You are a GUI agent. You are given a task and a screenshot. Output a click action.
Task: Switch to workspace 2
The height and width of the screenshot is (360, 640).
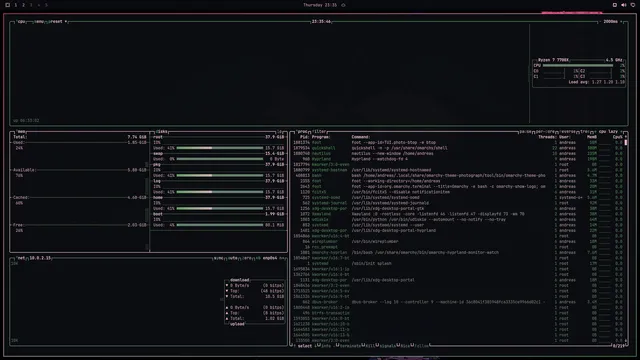(x=23, y=5)
